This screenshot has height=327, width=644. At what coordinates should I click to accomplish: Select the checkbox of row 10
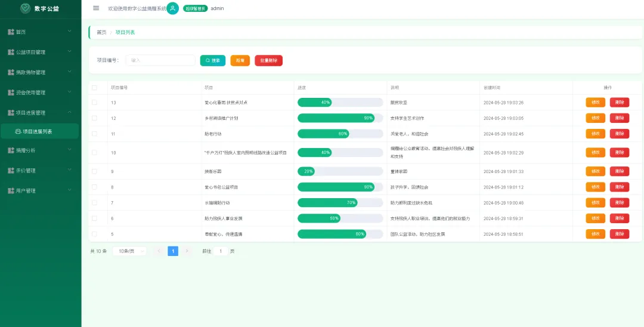(x=94, y=152)
